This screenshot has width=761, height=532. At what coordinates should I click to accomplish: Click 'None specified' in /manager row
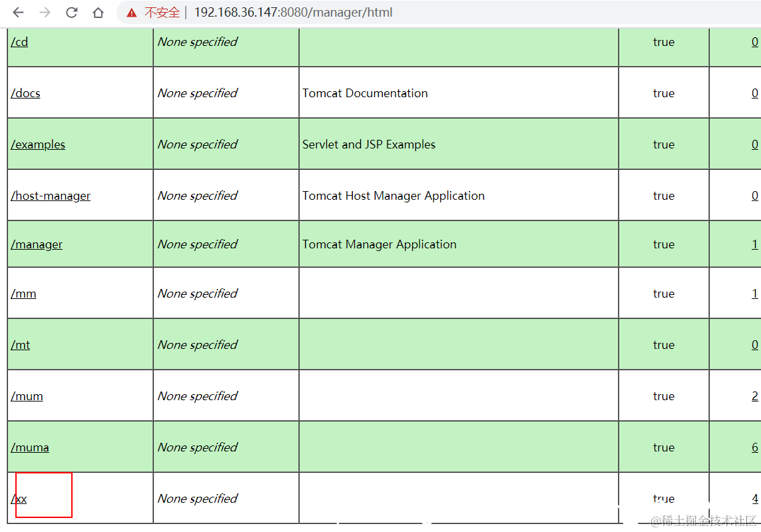pos(198,244)
